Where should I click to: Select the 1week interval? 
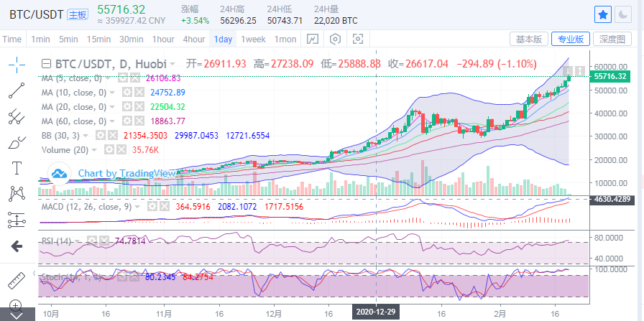click(253, 39)
